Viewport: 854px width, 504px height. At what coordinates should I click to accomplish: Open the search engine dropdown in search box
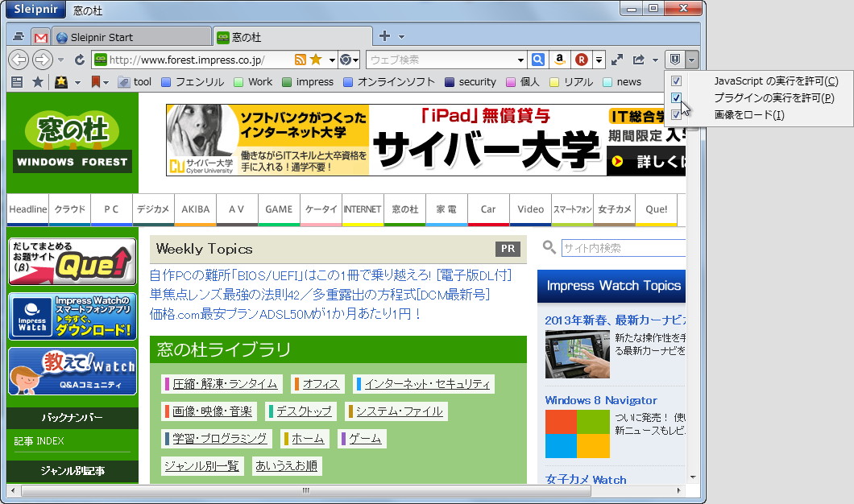(519, 59)
